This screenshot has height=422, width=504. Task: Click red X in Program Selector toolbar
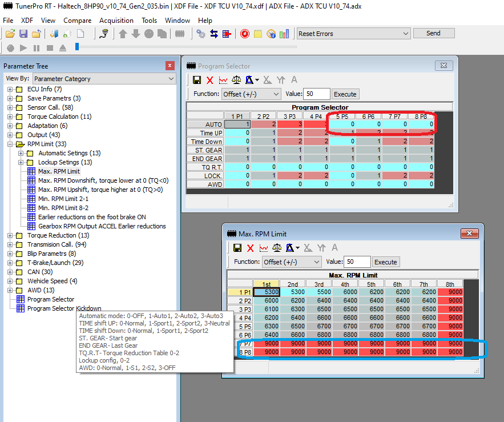[210, 80]
